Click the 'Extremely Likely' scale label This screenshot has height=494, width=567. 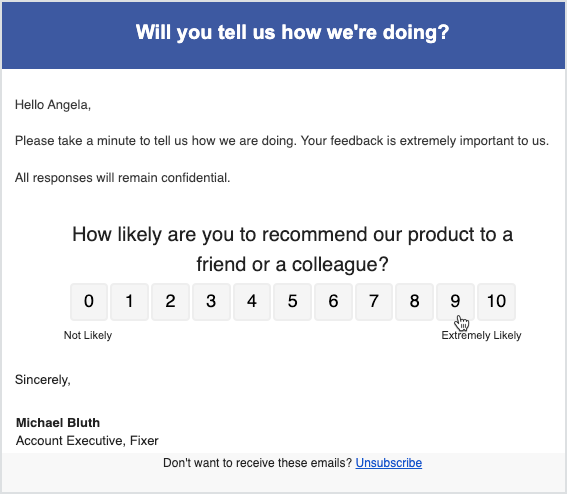tap(481, 335)
